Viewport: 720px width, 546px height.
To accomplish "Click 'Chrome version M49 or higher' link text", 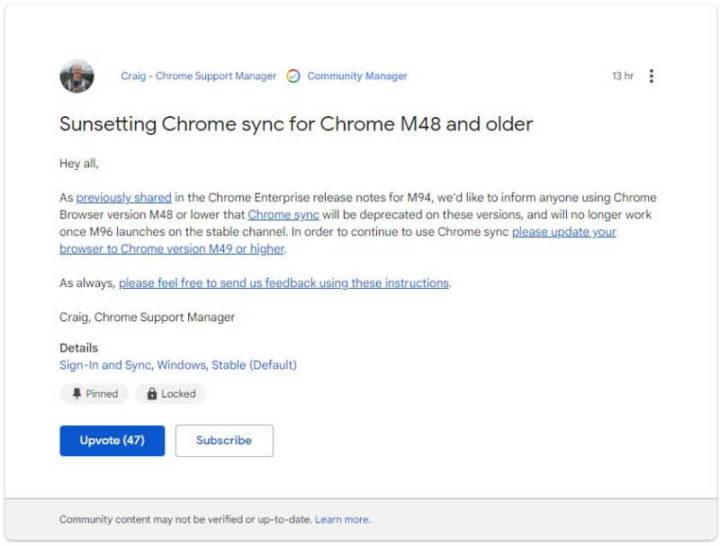I will point(202,249).
